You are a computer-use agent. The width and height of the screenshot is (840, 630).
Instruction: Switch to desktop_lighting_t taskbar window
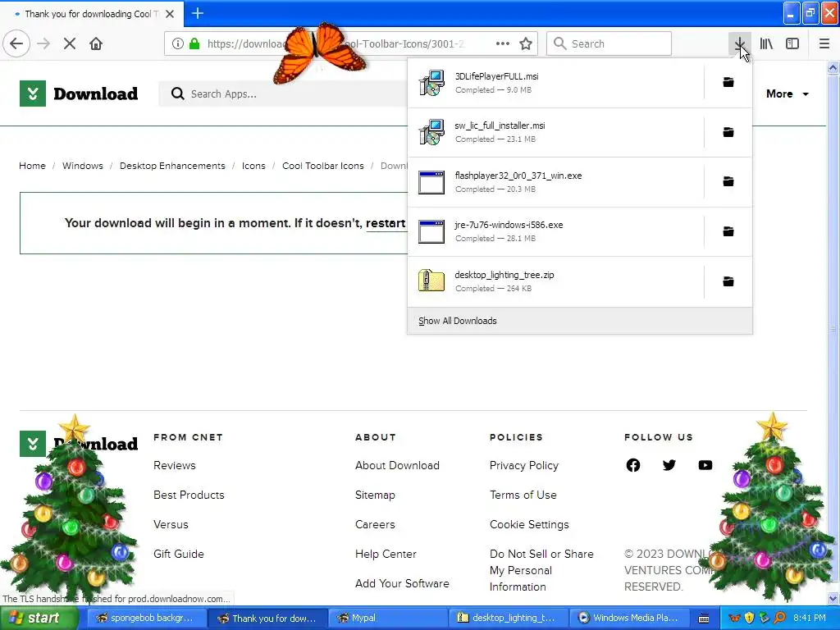click(507, 618)
